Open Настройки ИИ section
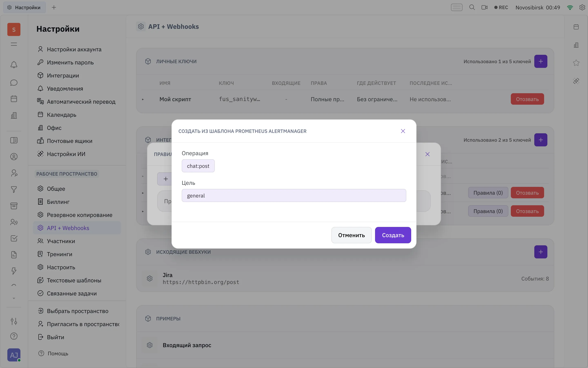 tap(77, 154)
